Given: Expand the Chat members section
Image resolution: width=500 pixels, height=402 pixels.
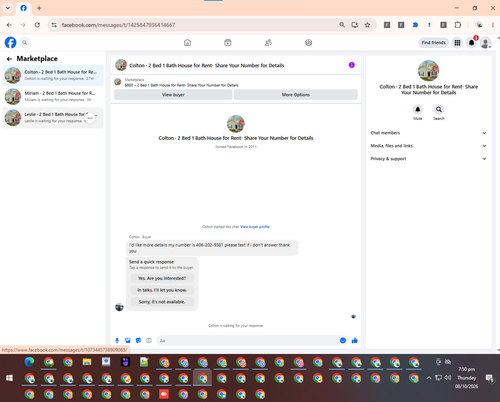Looking at the screenshot, I should click(x=428, y=133).
